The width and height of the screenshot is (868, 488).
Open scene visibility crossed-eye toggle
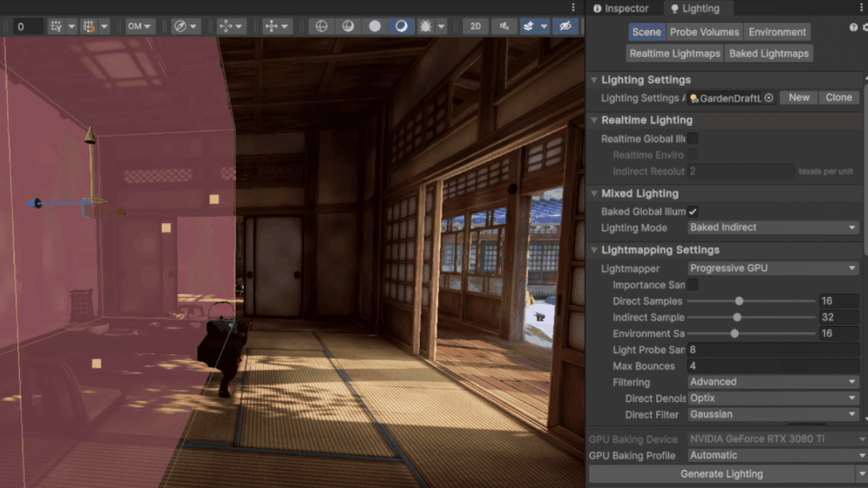point(564,26)
